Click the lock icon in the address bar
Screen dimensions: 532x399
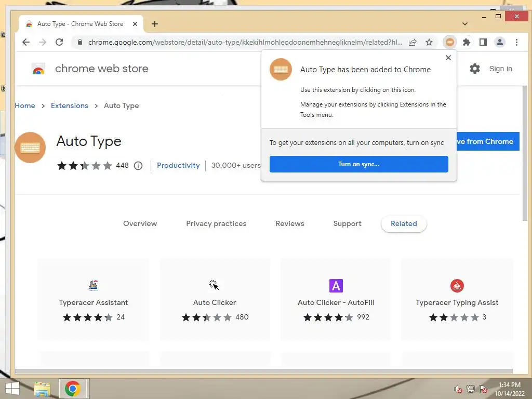click(x=80, y=42)
